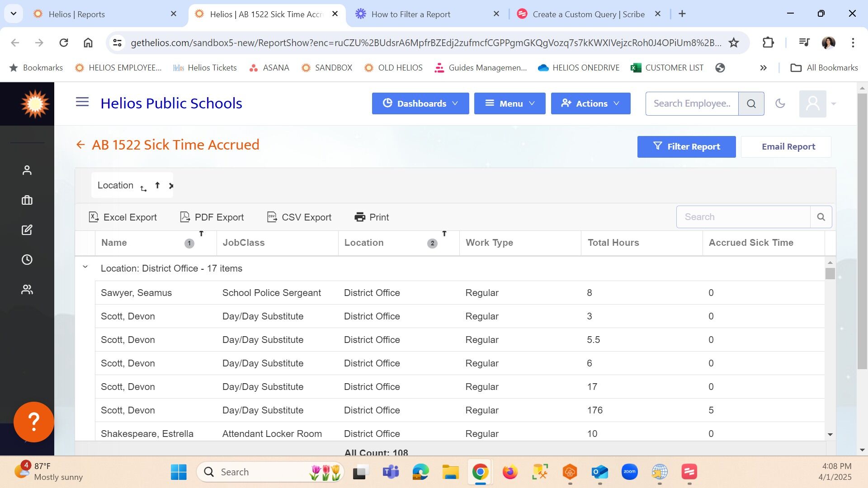Open the employee profile sidebar icon
This screenshot has height=488, width=868.
27,170
